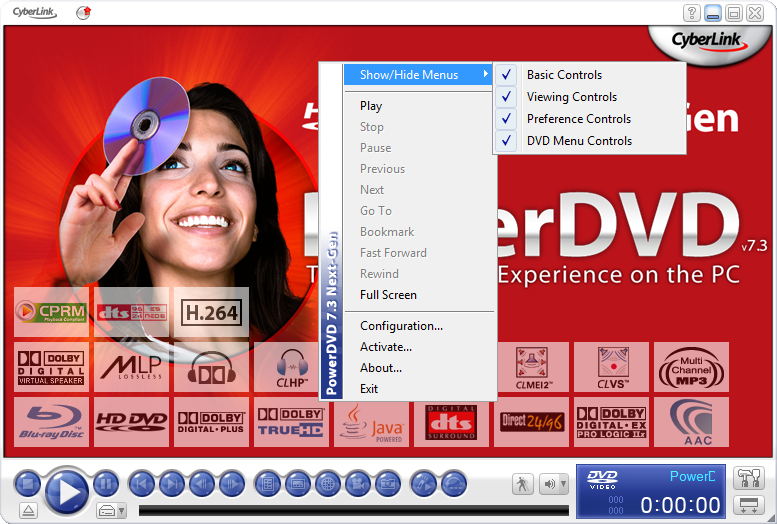
Task: Click the camcorder camera angle icon
Action: (358, 483)
